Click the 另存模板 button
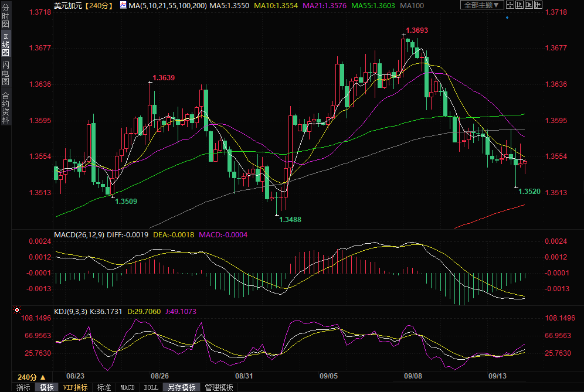584x392 pixels. pyautogui.click(x=181, y=387)
